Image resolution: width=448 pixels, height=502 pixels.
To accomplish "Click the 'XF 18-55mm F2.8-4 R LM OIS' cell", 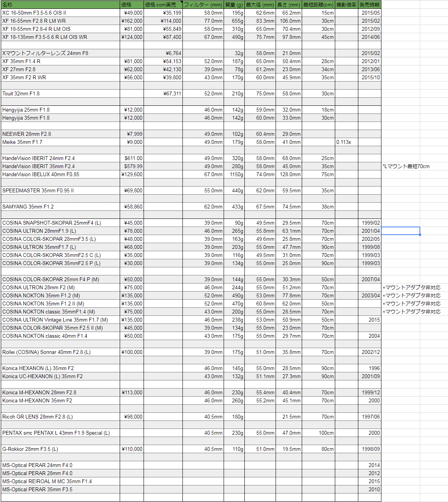I will (60, 29).
